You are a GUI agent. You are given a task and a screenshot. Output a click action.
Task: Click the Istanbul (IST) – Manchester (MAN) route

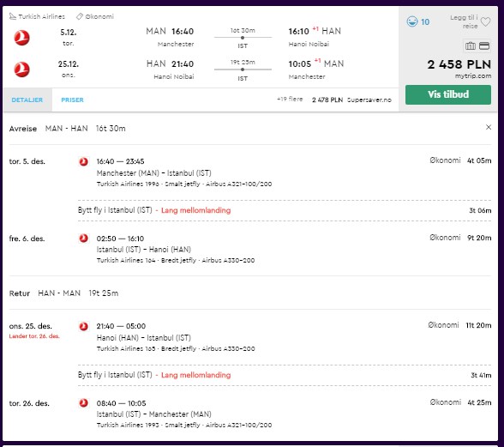154,414
